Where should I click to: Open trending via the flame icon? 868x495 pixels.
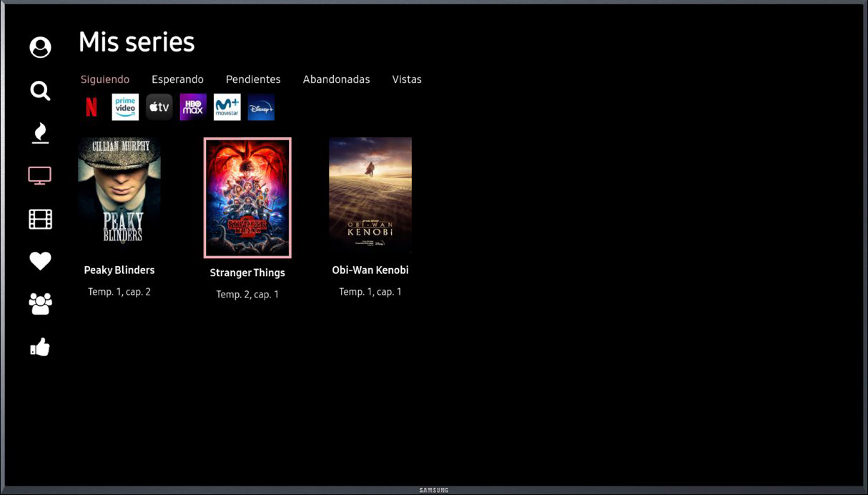pyautogui.click(x=40, y=132)
